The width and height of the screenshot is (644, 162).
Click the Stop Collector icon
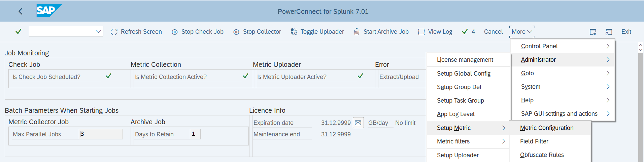236,32
